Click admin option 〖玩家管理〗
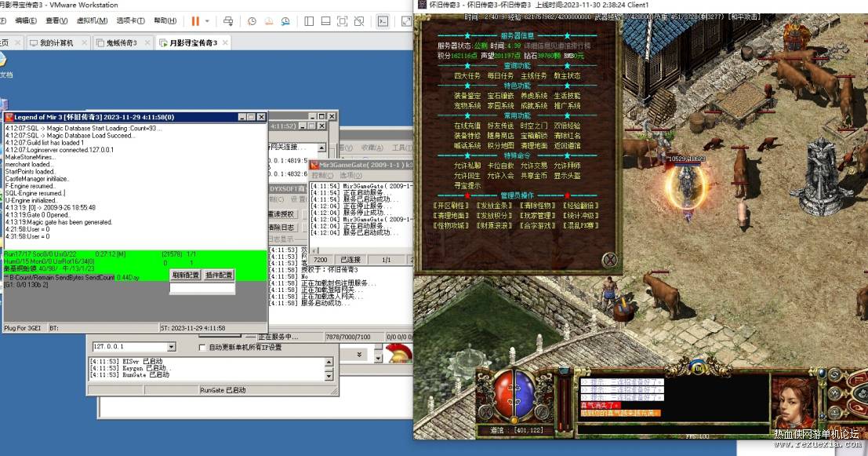868x456 pixels. pyautogui.click(x=538, y=216)
